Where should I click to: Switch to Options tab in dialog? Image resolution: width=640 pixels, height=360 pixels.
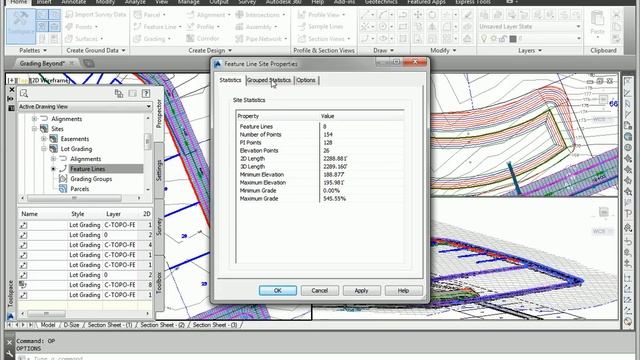306,80
